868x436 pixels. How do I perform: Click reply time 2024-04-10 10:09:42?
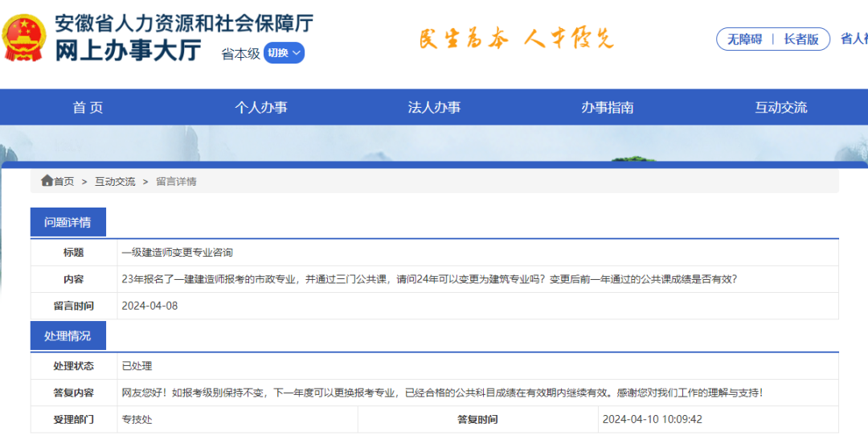point(652,419)
